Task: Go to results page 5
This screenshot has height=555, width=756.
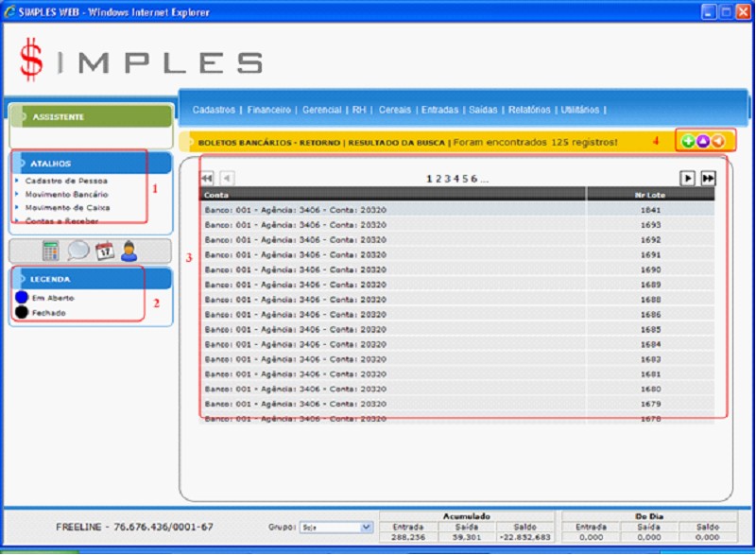Action: [465, 179]
